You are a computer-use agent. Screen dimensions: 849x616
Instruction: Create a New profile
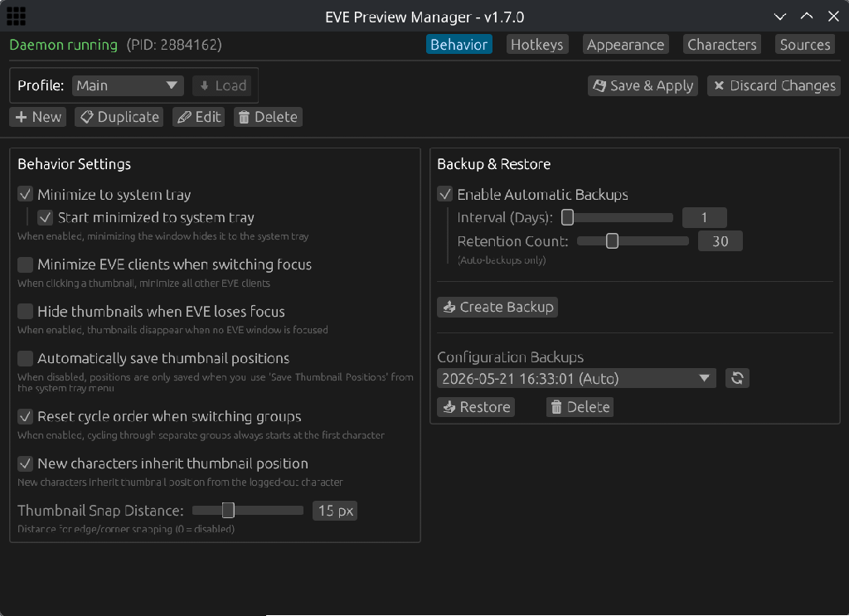(38, 117)
